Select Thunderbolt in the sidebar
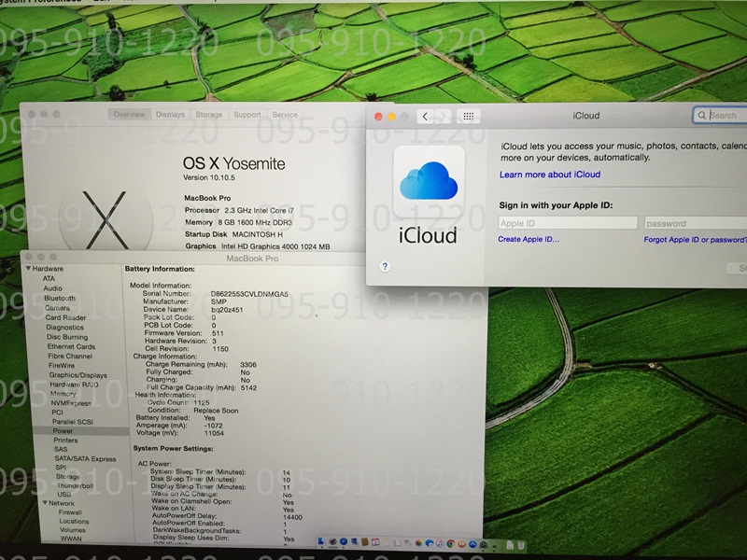 [76, 485]
